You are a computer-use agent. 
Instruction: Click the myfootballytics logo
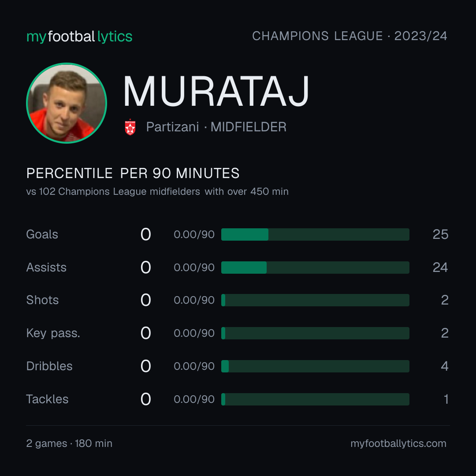pos(79,37)
